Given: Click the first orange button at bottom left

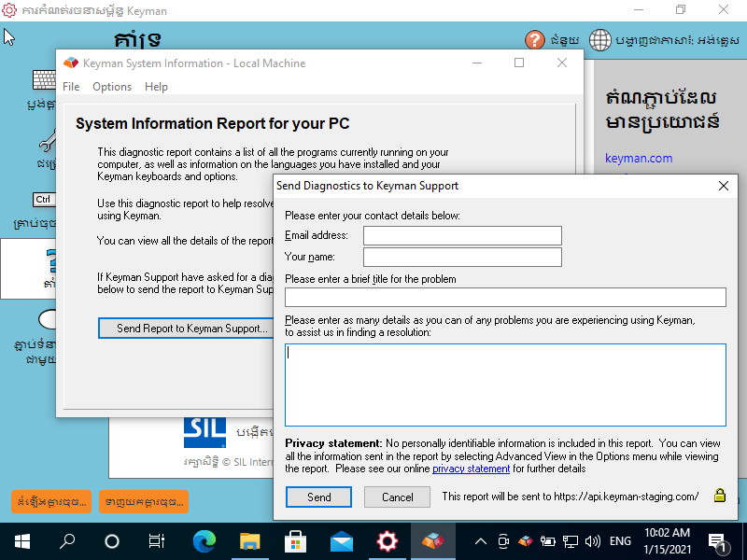Looking at the screenshot, I should pyautogui.click(x=51, y=501).
